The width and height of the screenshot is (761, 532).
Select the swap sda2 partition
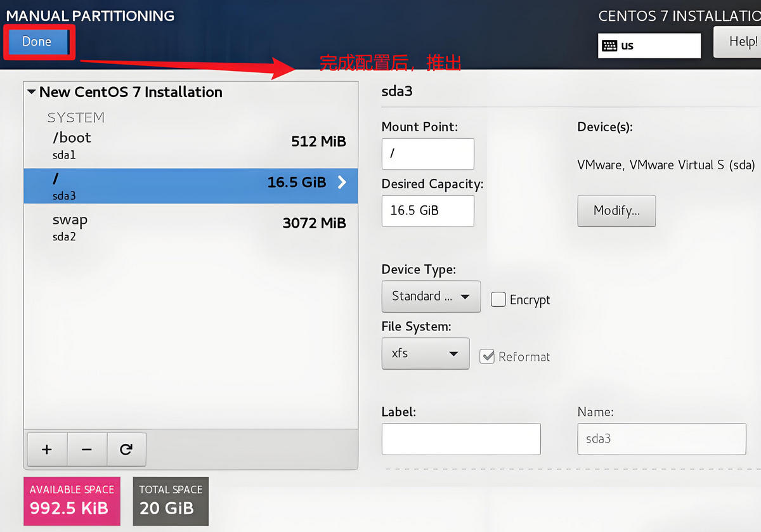[x=191, y=227]
